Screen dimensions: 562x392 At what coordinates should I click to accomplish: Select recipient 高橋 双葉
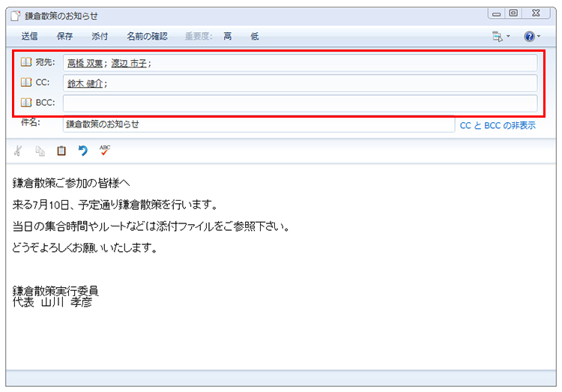(85, 64)
